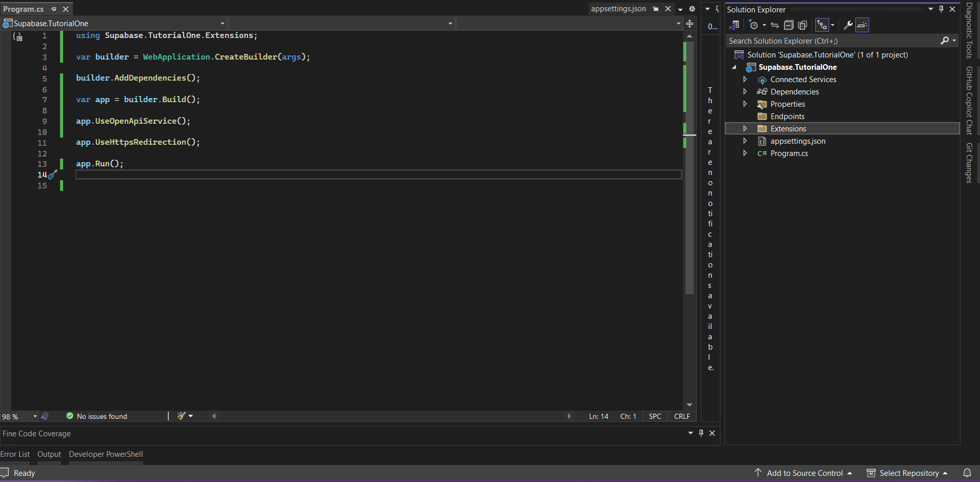Collapse the Supabase.TutorialOne project node
The height and width of the screenshot is (482, 980).
point(734,67)
